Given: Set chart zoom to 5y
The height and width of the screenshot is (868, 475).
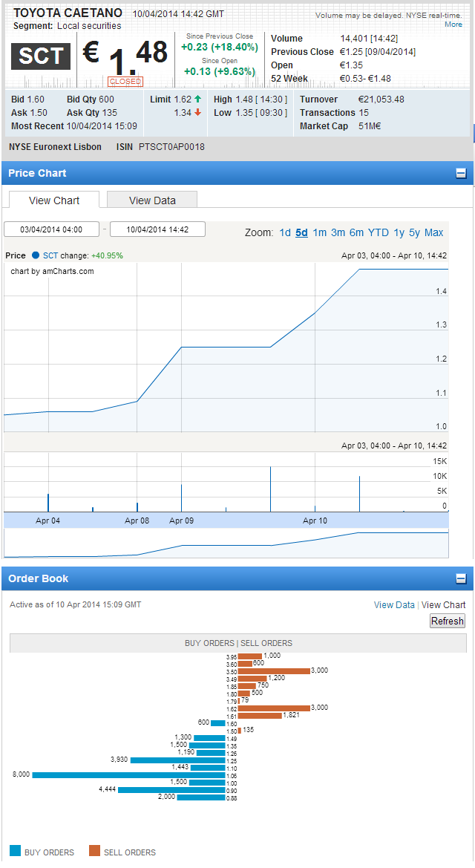Looking at the screenshot, I should (415, 232).
